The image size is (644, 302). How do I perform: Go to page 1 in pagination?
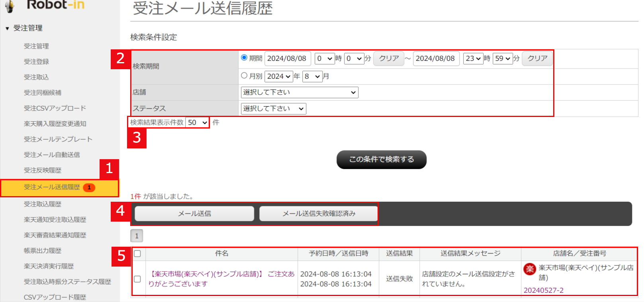coord(137,236)
